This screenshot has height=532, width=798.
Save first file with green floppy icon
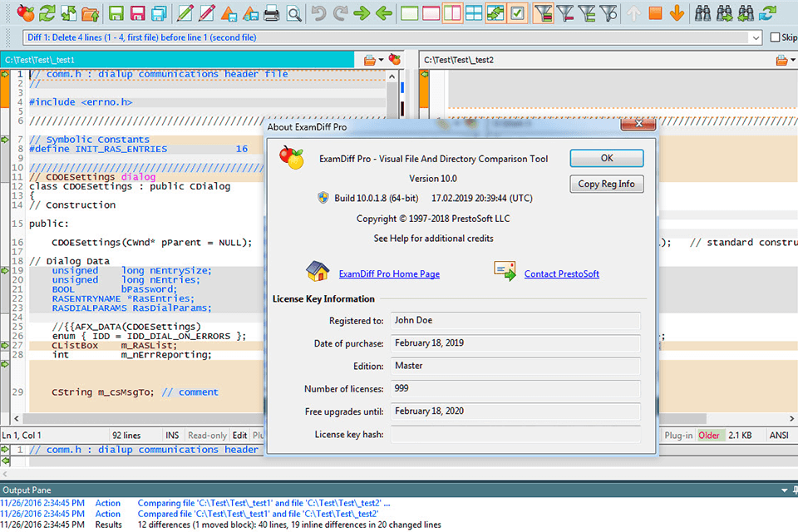116,13
